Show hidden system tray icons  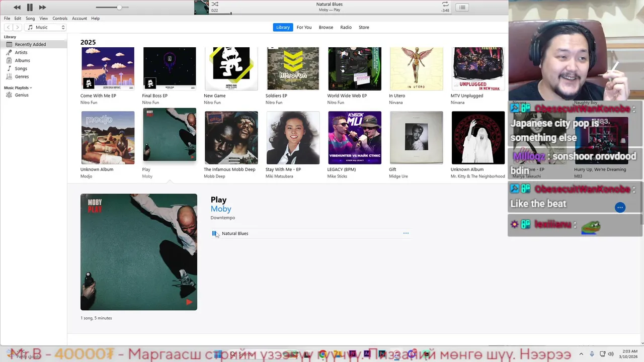(x=581, y=354)
